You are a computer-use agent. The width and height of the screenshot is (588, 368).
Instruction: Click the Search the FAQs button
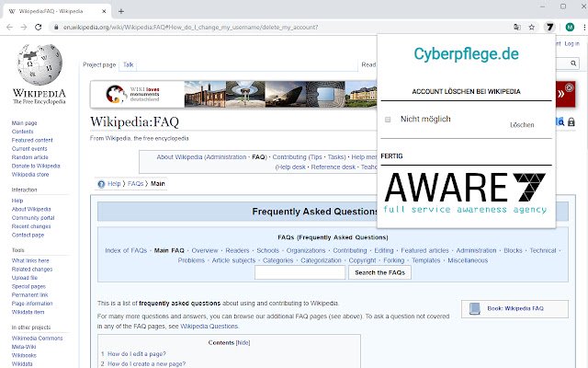tap(379, 272)
